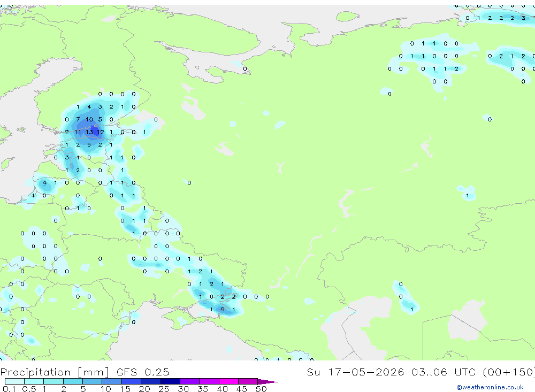Viewport: 535px width, 392px height.
Task: Click the '13' precipitation value on the map
Action: [89, 132]
